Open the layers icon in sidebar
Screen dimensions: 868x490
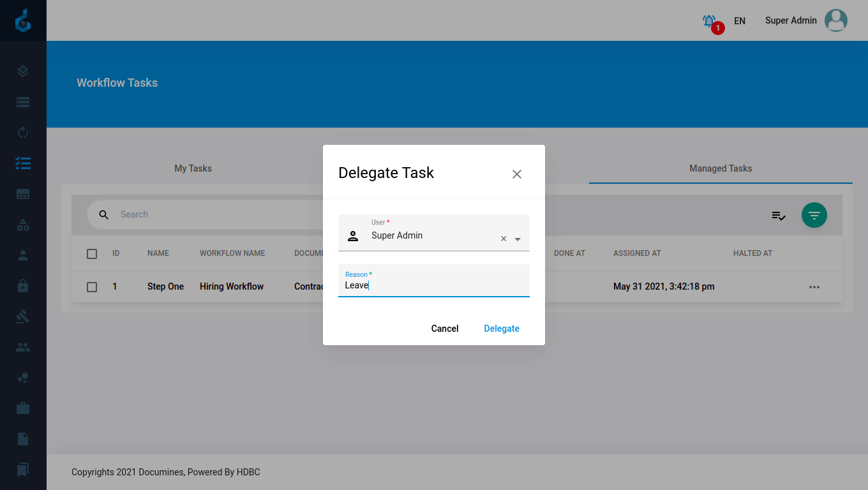(x=23, y=71)
